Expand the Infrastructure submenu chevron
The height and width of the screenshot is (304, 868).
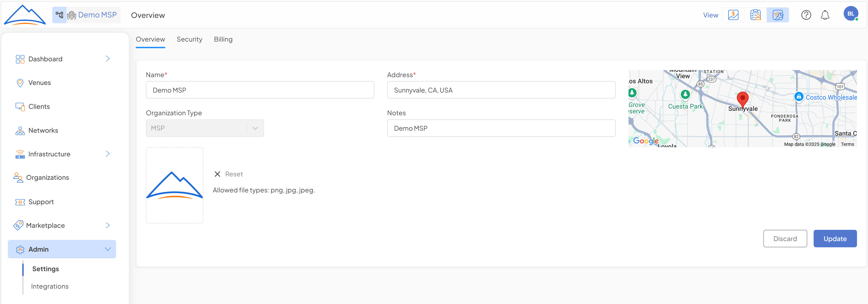point(108,154)
